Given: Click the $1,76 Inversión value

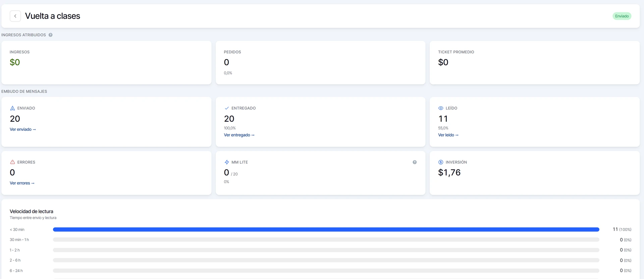Looking at the screenshot, I should point(449,173).
